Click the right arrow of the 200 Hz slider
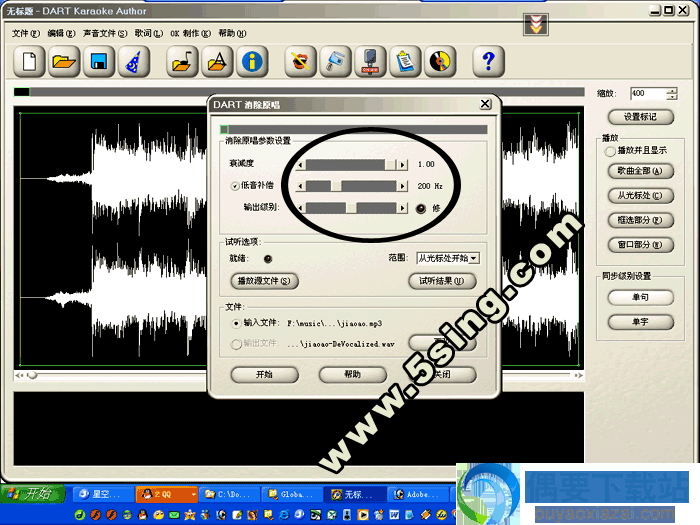 (403, 186)
